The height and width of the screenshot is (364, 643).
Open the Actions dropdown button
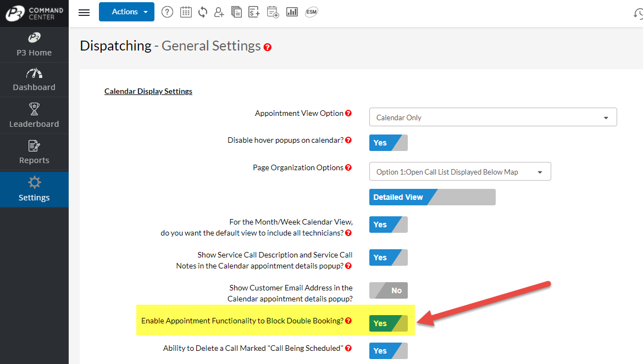126,12
